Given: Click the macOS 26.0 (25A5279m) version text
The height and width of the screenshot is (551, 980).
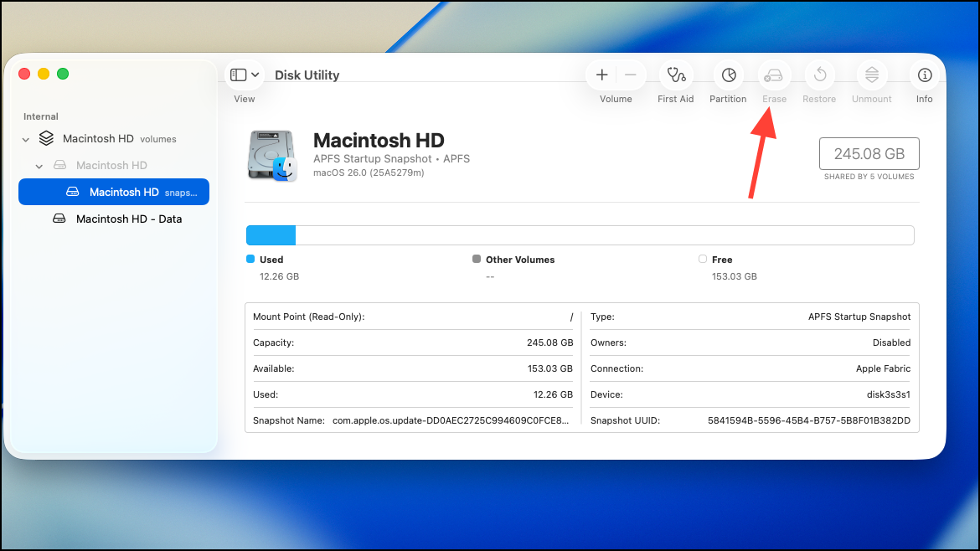Looking at the screenshot, I should point(369,173).
